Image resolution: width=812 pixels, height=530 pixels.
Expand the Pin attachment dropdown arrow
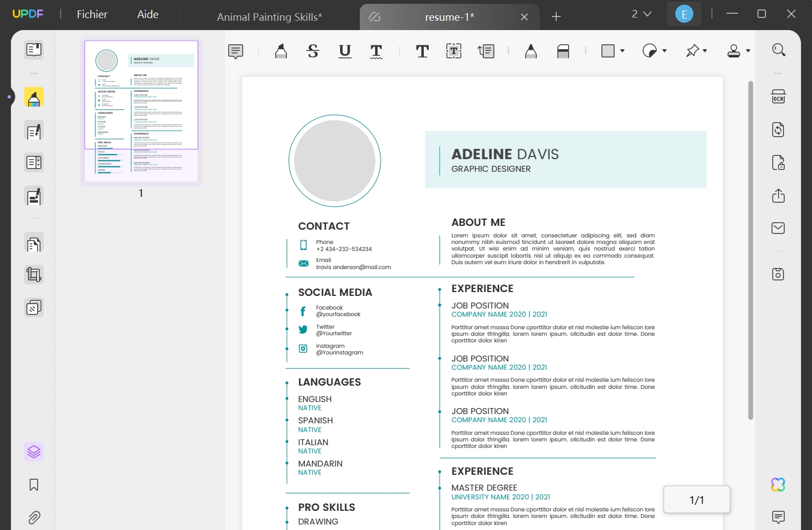point(705,51)
